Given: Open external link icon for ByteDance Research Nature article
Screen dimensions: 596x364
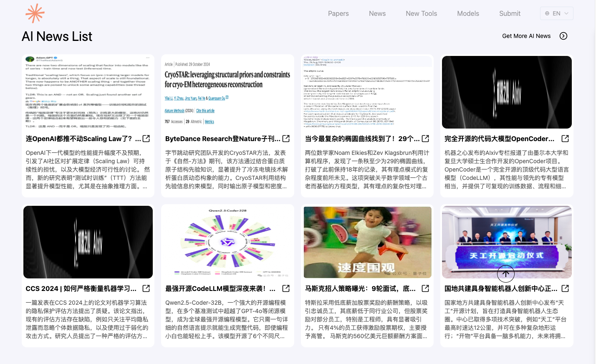Looking at the screenshot, I should 286,139.
